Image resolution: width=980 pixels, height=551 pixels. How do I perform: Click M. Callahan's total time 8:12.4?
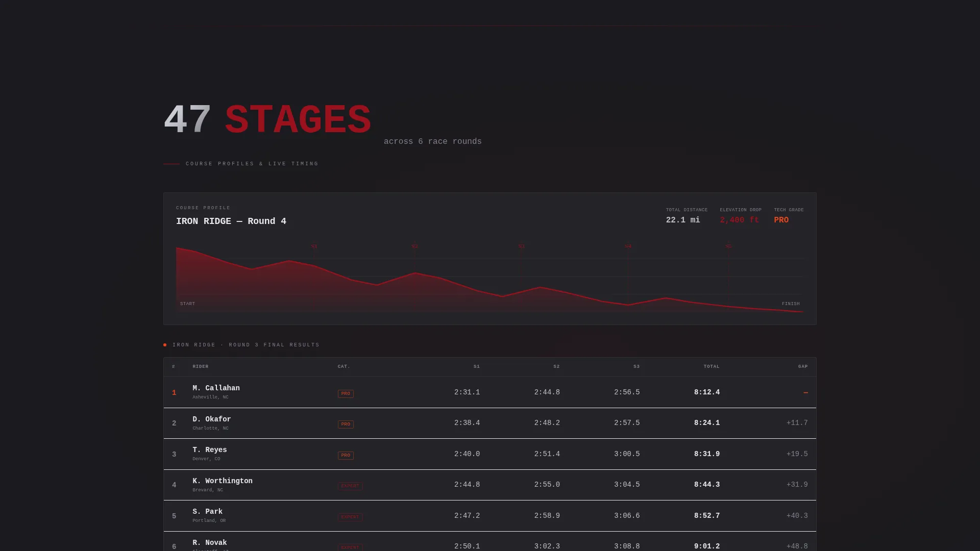(x=707, y=392)
